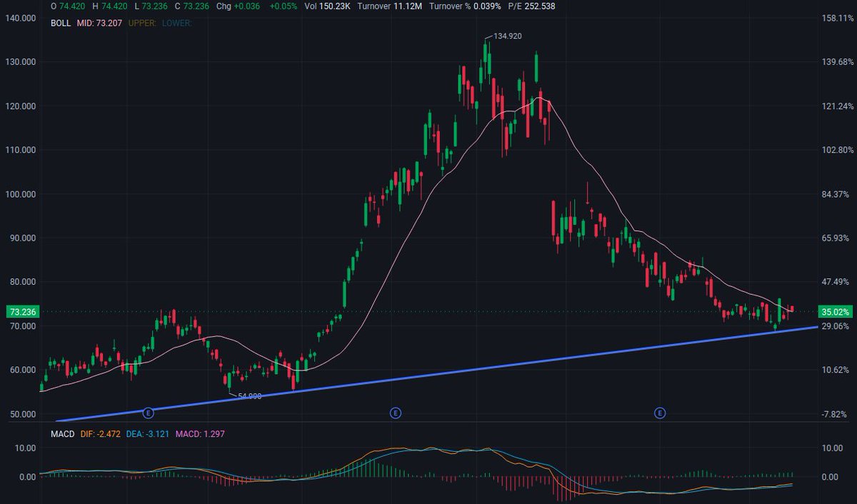Click the leftmost earnings E marker
This screenshot has width=857, height=504.
[x=148, y=413]
